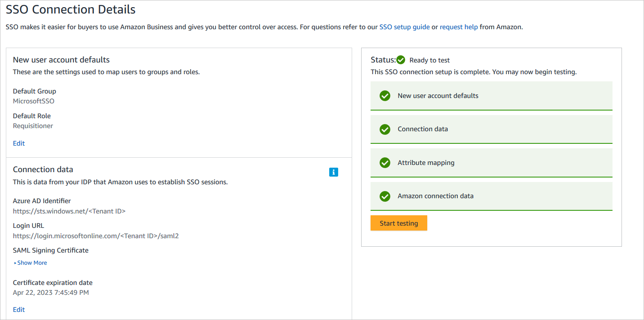
Task: Select New user account defaults status row label
Action: [438, 96]
